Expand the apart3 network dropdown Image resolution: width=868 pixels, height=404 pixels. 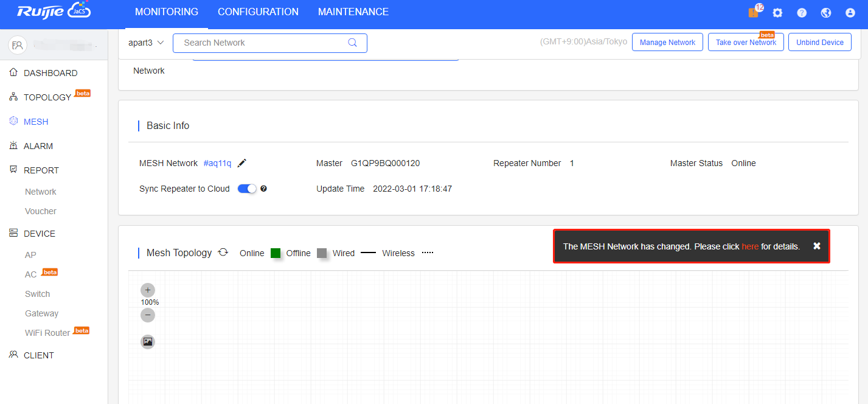click(147, 43)
